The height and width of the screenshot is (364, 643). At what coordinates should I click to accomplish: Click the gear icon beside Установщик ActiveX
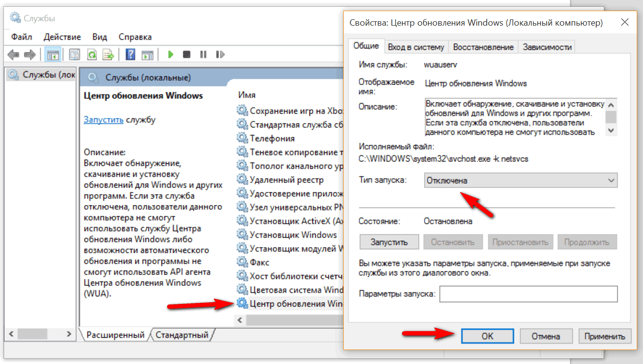tap(242, 221)
